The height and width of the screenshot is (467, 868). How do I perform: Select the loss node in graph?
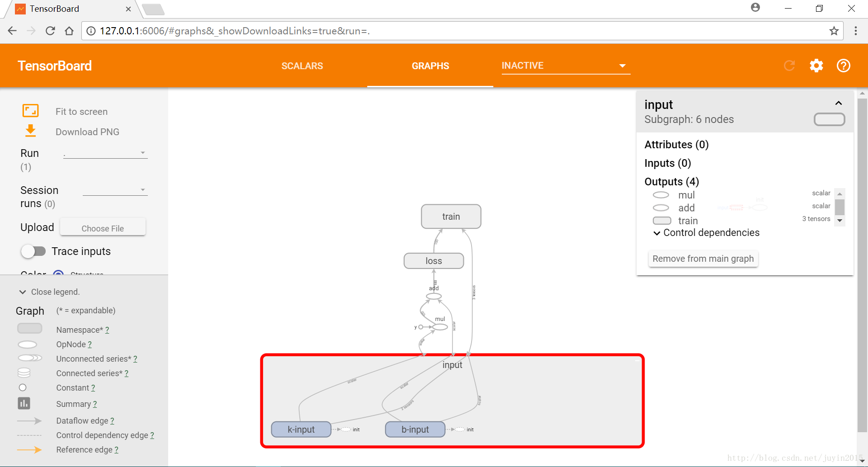click(x=434, y=261)
